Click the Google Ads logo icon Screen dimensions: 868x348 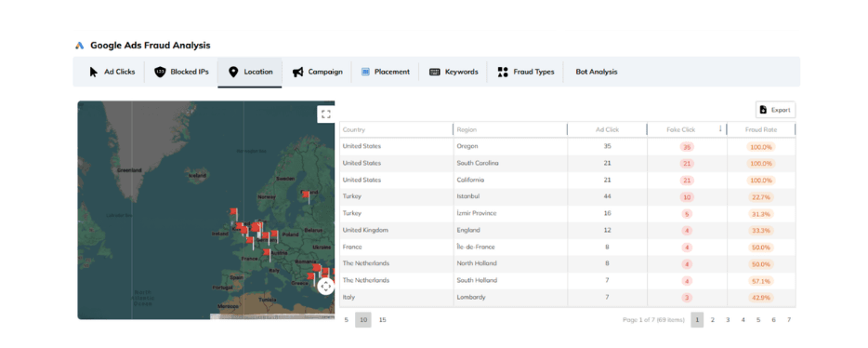click(80, 46)
